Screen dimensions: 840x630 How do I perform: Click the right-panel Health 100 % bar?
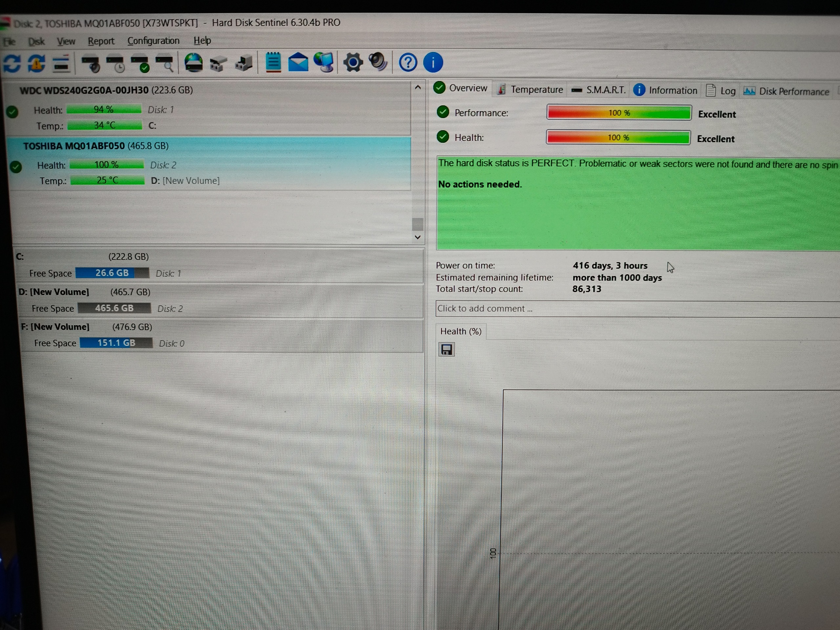tap(618, 137)
